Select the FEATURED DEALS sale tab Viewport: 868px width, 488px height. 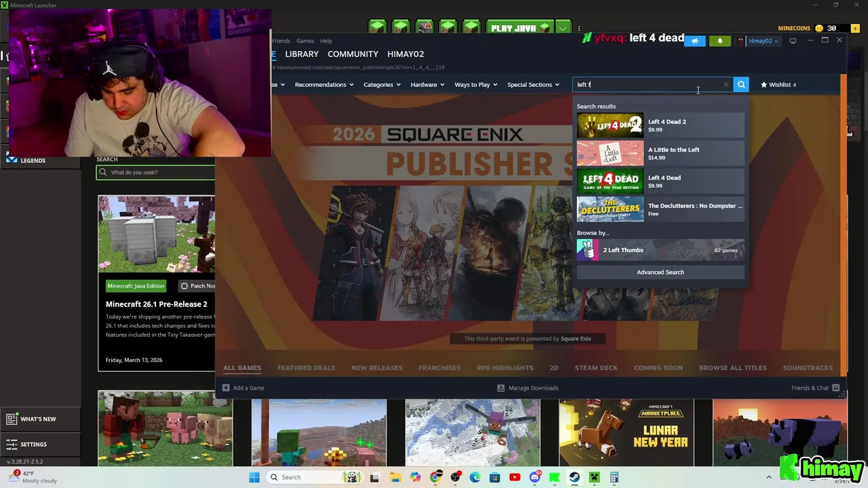pos(306,368)
